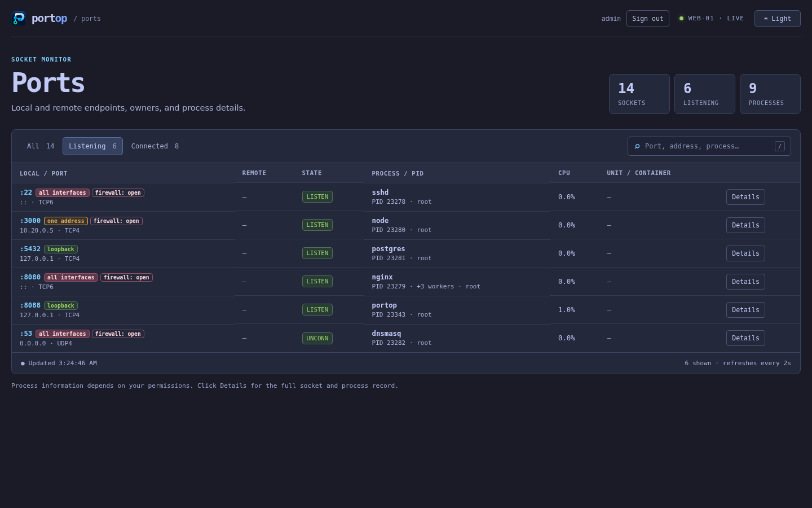Click the UNIT / CONTAINER column header
812x508 pixels.
[639, 173]
